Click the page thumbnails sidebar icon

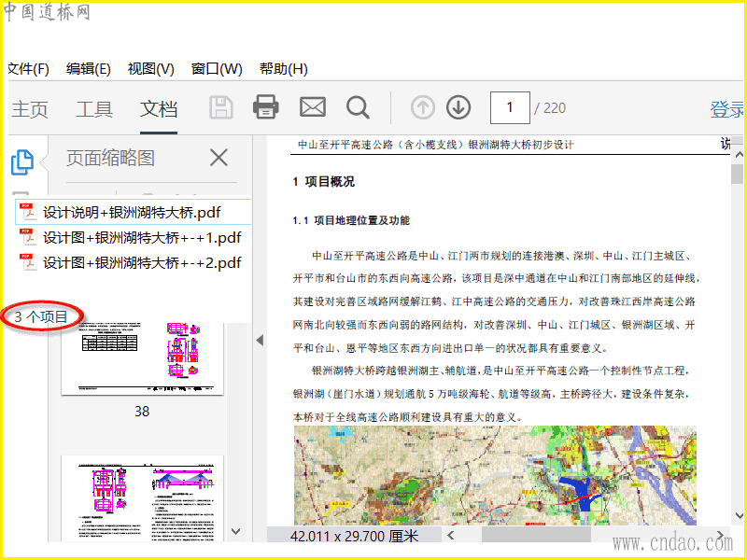[22, 161]
